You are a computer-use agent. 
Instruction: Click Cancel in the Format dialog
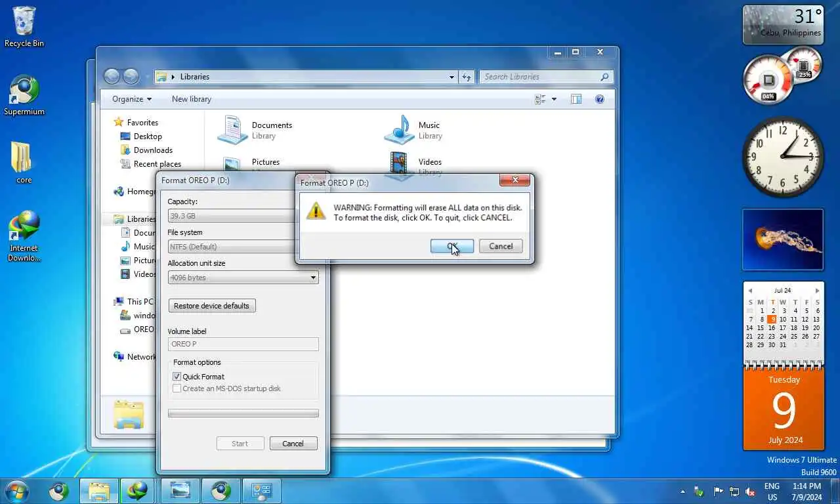[x=293, y=444]
